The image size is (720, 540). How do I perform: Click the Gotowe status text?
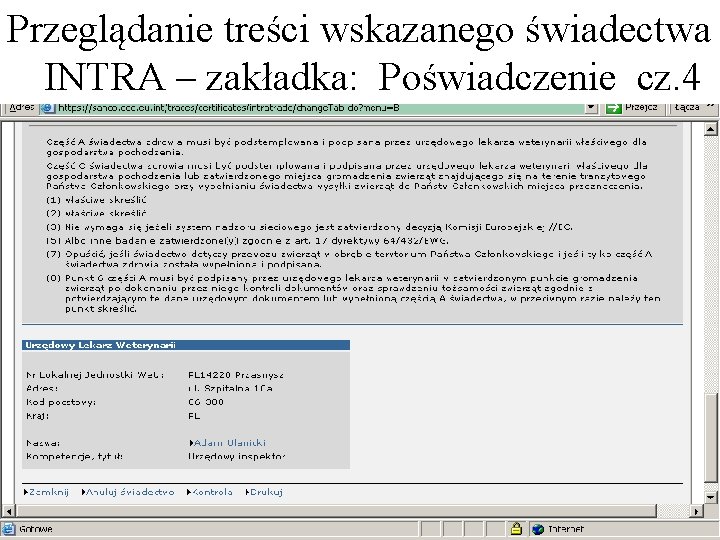pos(36,529)
